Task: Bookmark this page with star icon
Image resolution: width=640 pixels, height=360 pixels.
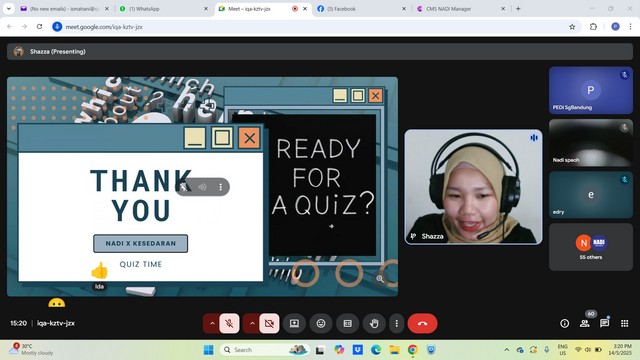Action: pyautogui.click(x=572, y=27)
